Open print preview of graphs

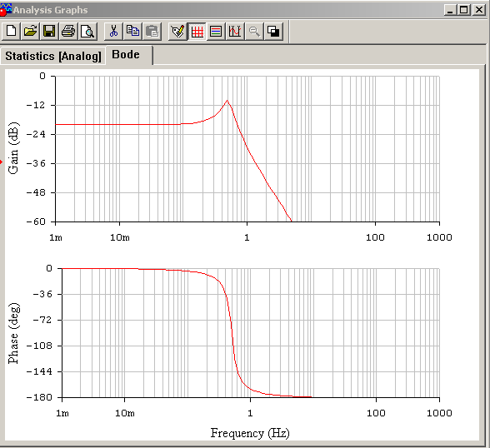click(87, 31)
